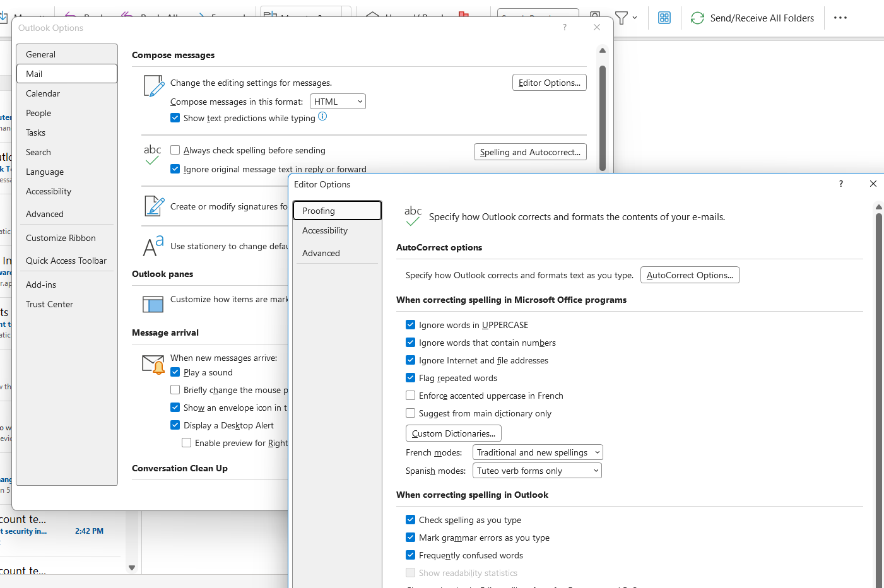This screenshot has width=884, height=588.
Task: Toggle Ignore words that contain numbers
Action: click(411, 343)
